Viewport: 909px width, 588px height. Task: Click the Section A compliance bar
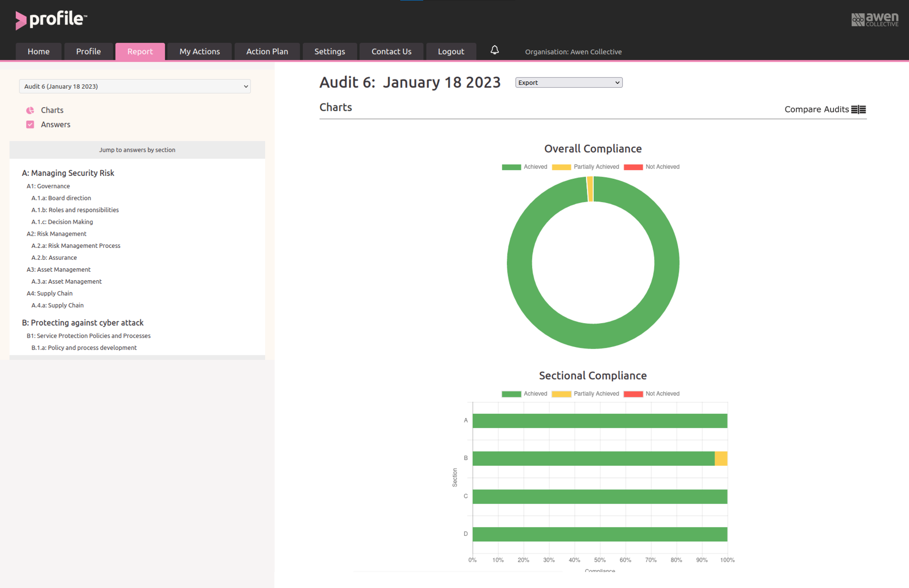click(x=600, y=421)
